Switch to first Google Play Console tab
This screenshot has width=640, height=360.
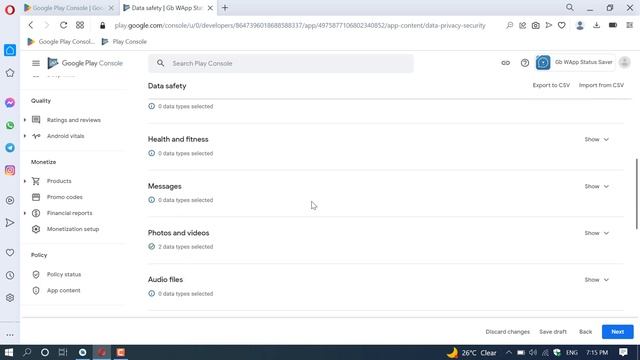(x=69, y=8)
